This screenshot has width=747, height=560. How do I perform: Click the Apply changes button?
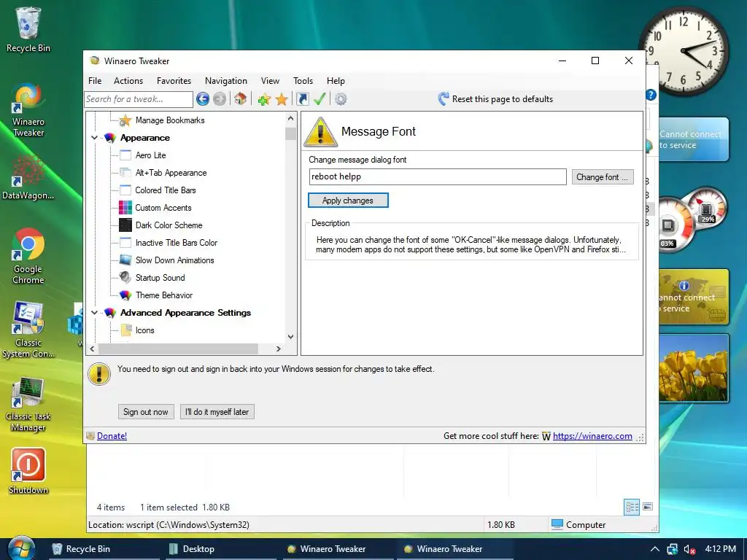[x=348, y=201]
